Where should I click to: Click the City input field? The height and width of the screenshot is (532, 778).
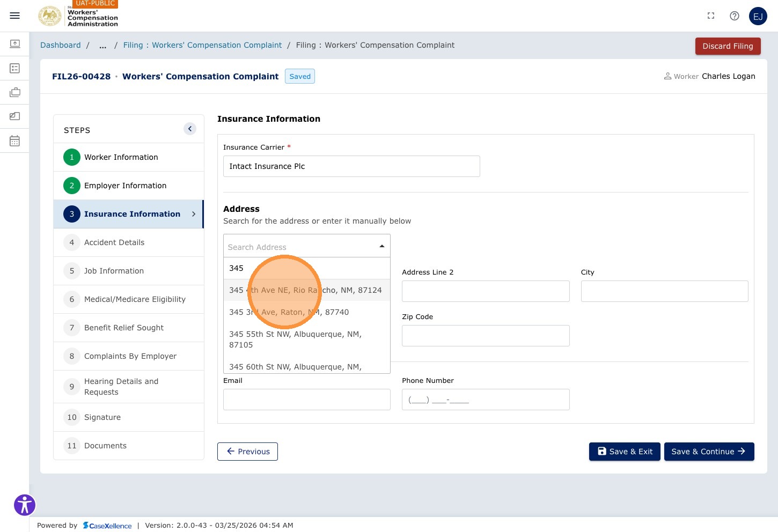pos(664,291)
